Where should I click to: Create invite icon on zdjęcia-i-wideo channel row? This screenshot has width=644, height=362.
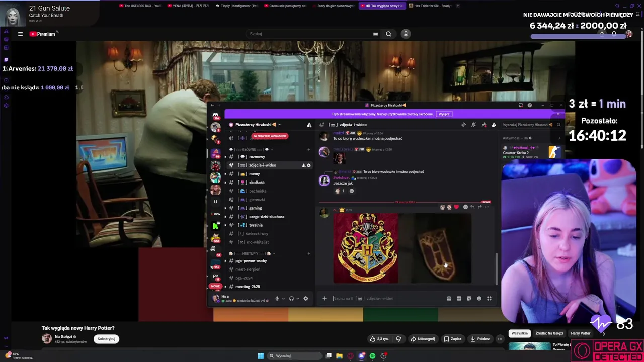click(x=303, y=165)
